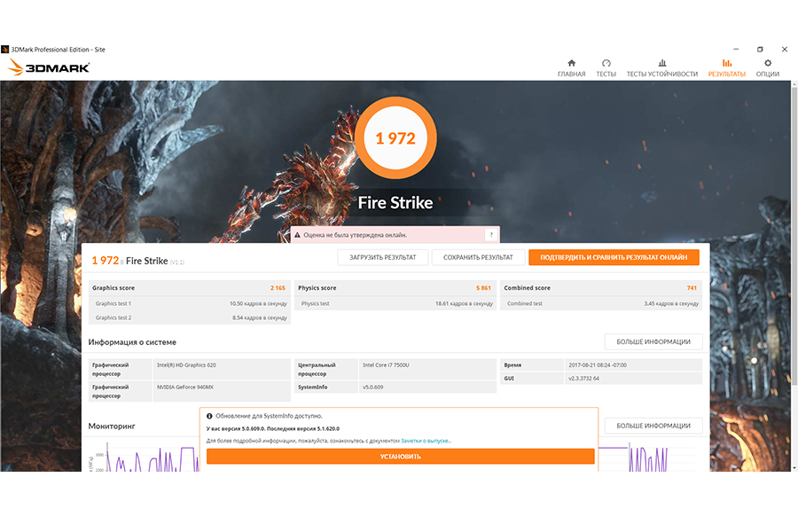Open БОЛЬШЕ ИНФОРМАЦИИ for Мониторинг section
798x532 pixels.
[x=653, y=426]
